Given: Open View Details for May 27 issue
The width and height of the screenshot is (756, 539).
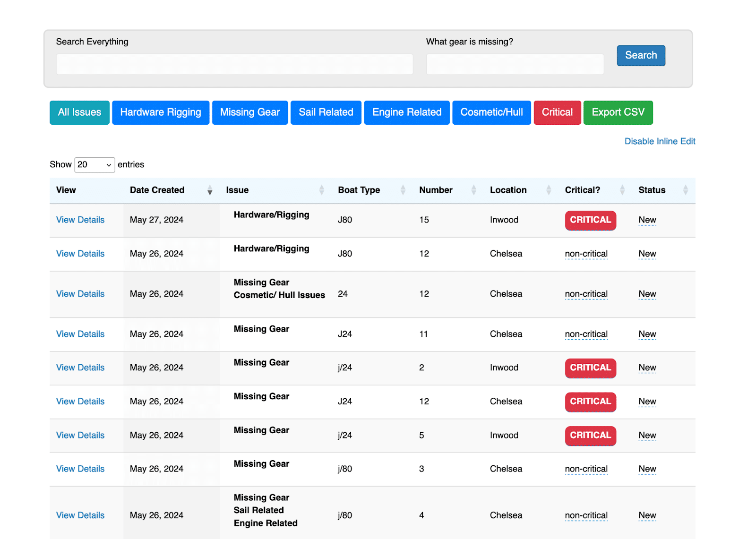Looking at the screenshot, I should 80,220.
